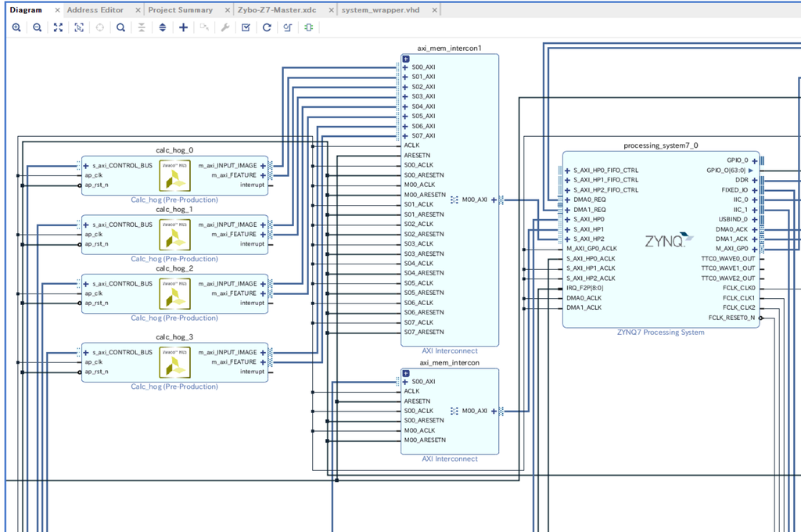The height and width of the screenshot is (532, 801).
Task: Close the Project Summary tab
Action: click(x=228, y=10)
